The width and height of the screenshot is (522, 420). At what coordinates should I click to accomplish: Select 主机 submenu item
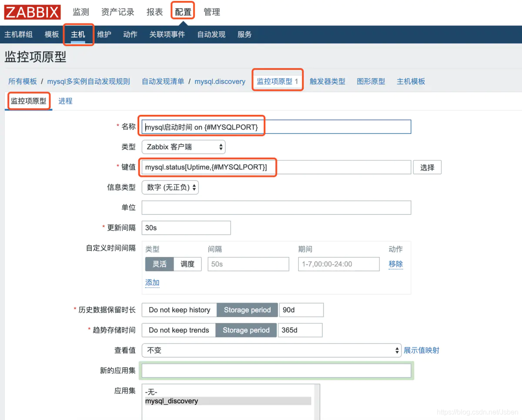pyautogui.click(x=78, y=34)
